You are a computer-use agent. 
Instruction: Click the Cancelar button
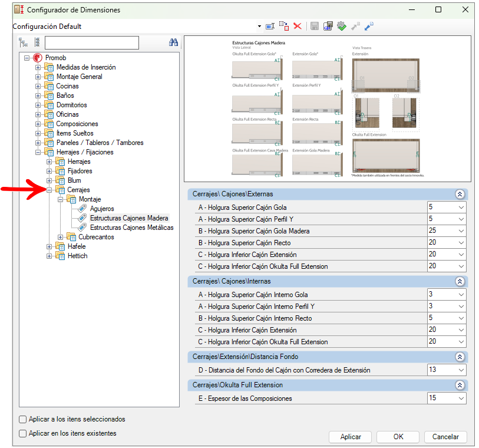445,437
